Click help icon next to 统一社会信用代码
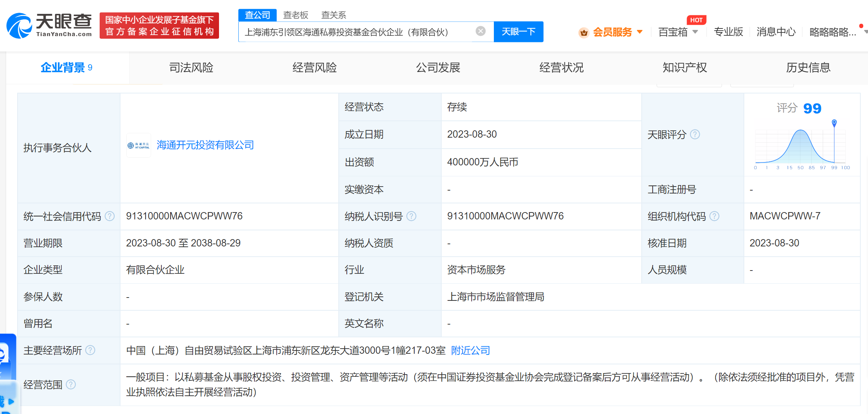 [x=110, y=216]
